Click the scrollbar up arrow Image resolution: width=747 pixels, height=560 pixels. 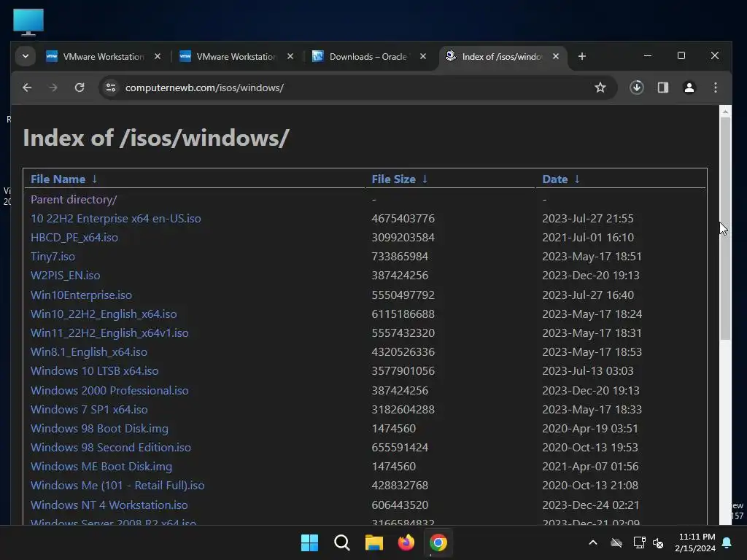[x=725, y=112]
